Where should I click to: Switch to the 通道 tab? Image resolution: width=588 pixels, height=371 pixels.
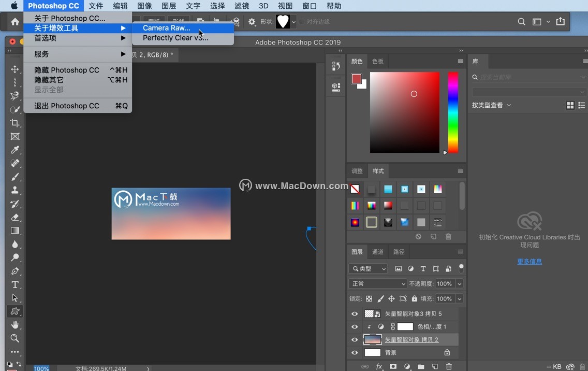pos(378,252)
